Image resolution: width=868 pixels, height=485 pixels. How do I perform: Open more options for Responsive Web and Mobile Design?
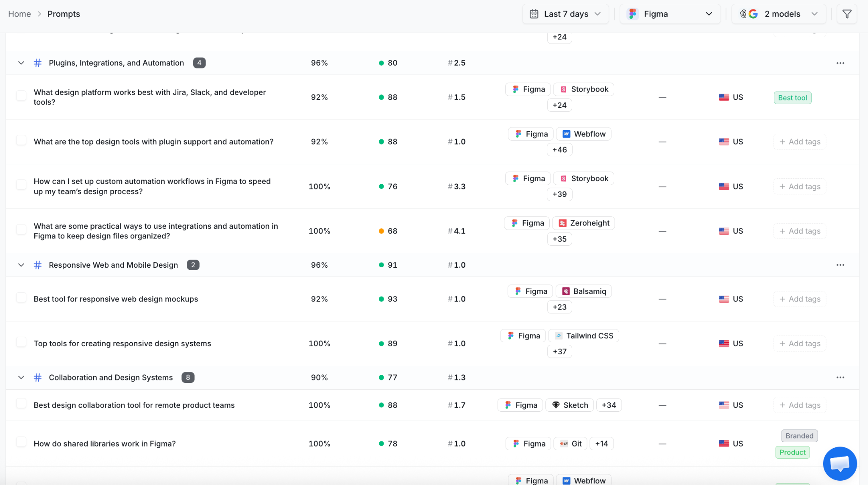pos(840,265)
